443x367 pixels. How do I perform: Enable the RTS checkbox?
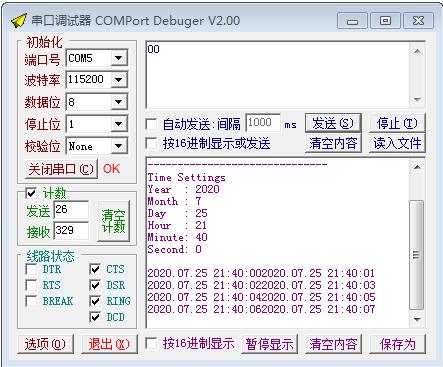31,285
